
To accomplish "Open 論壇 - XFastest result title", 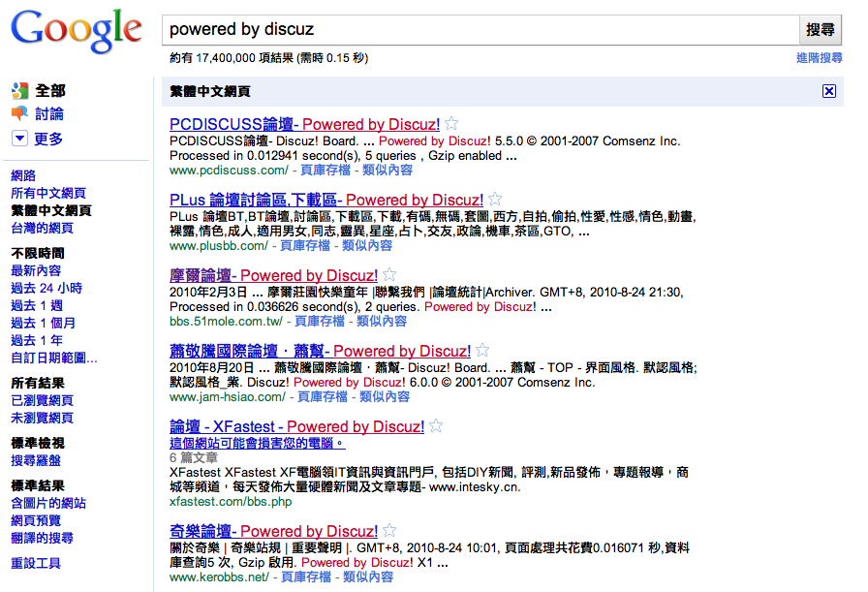I will tap(296, 426).
